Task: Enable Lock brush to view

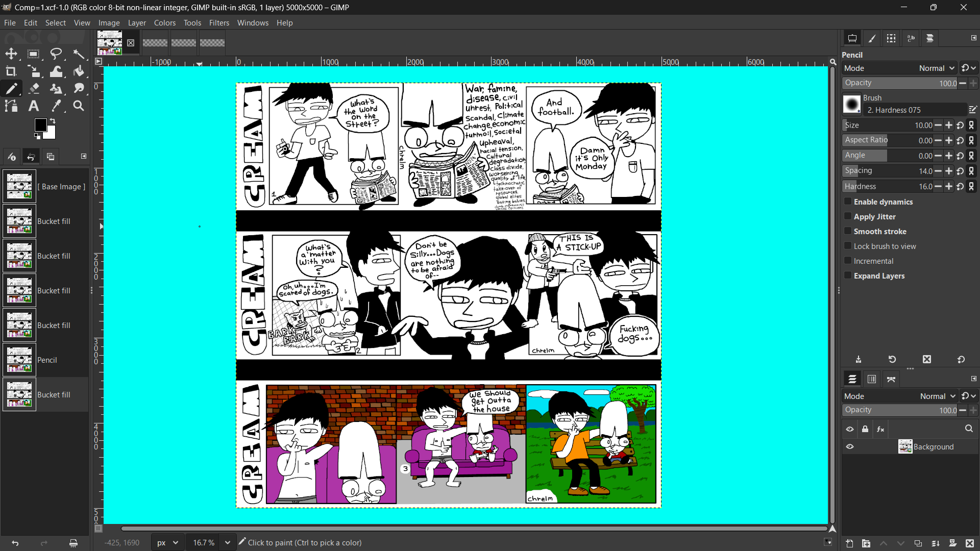Action: point(848,246)
